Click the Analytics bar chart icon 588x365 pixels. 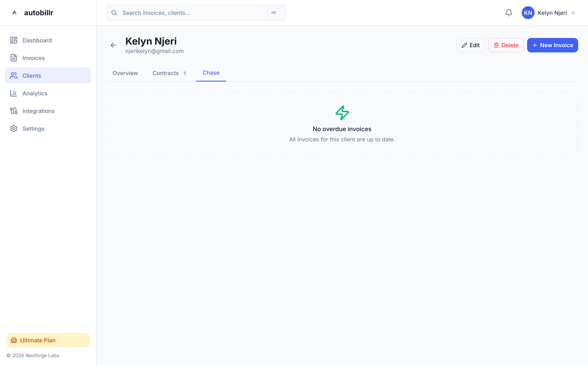(13, 93)
